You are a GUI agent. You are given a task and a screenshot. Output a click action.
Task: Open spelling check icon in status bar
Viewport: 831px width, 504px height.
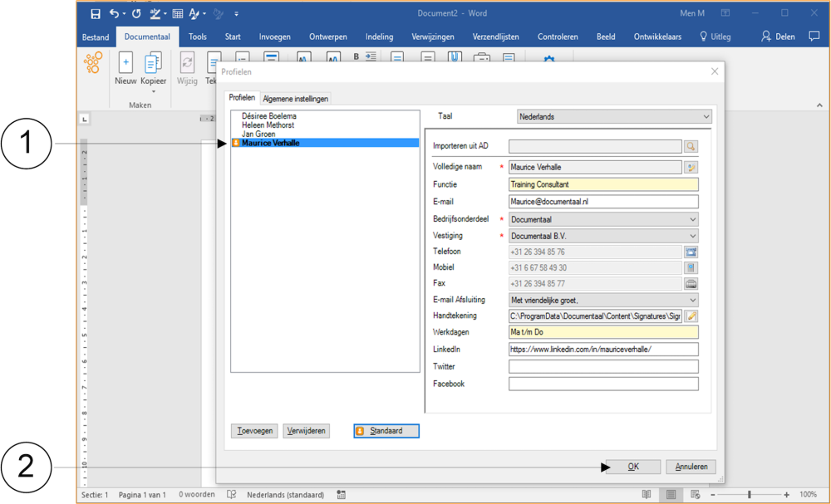pos(232,495)
